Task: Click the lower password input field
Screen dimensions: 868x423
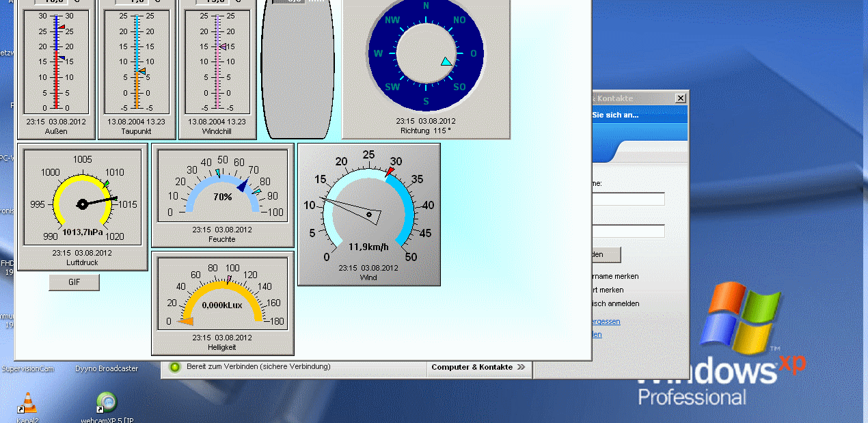Action: coord(628,231)
